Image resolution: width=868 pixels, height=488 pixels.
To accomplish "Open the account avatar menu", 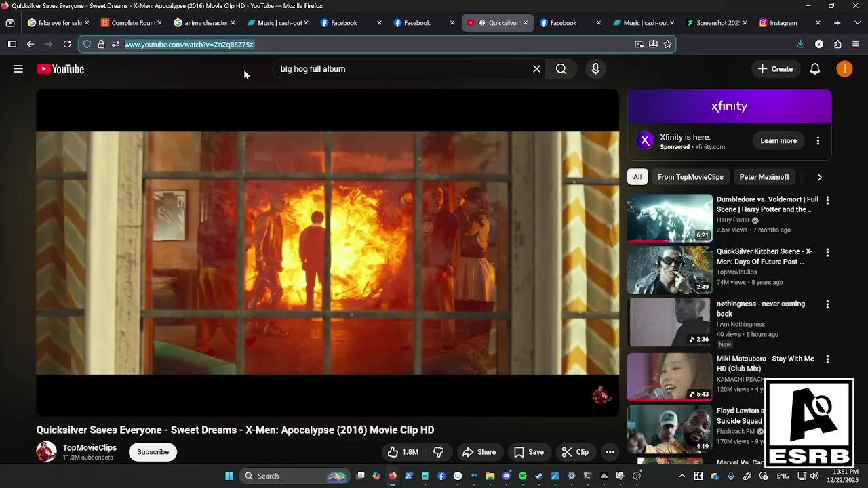I will (844, 69).
